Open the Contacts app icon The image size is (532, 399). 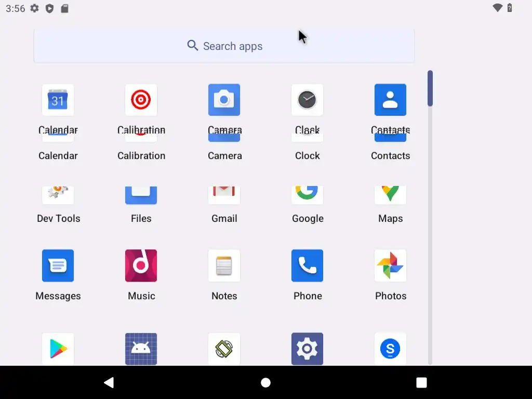[x=390, y=100]
